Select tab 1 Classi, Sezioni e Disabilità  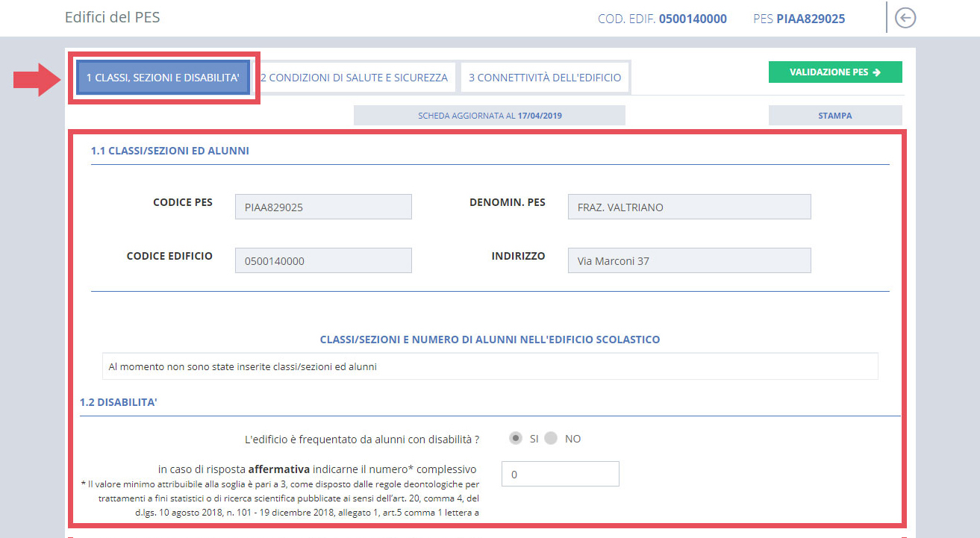[x=162, y=78]
